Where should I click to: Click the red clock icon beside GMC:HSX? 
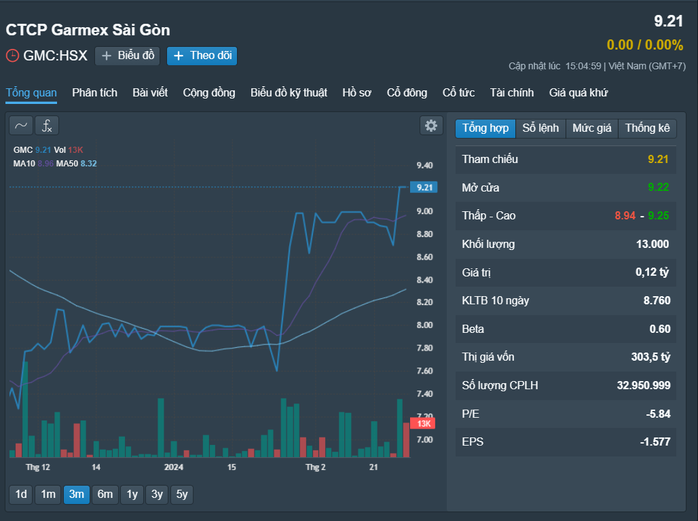click(12, 56)
